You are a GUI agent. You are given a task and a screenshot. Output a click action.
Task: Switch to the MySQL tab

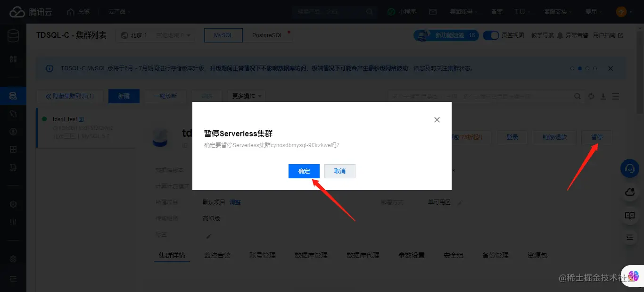point(223,35)
